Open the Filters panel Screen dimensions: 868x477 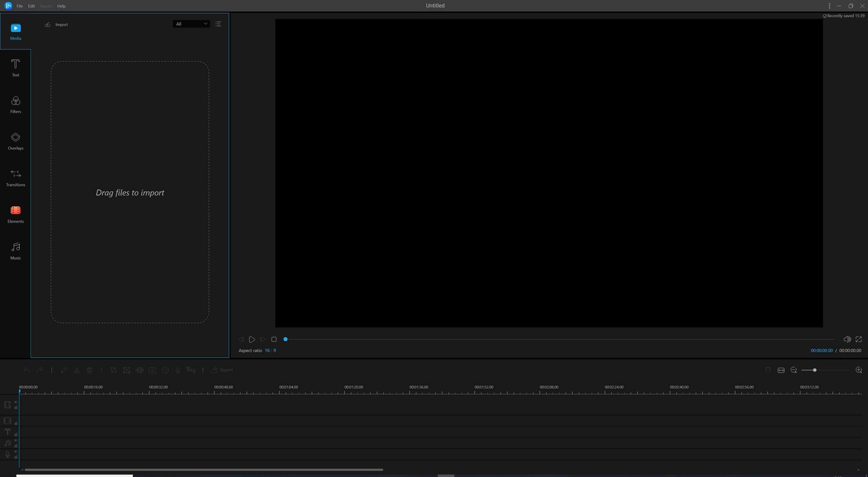click(16, 104)
